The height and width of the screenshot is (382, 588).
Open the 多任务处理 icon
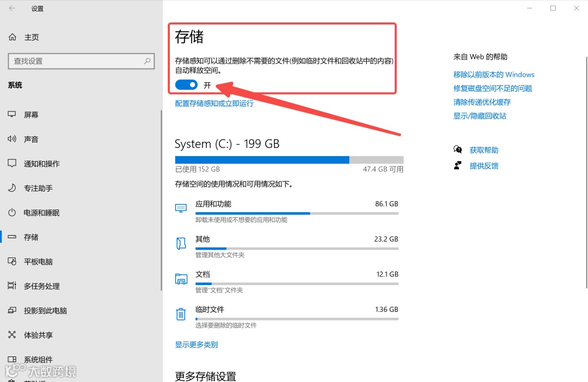(x=12, y=286)
